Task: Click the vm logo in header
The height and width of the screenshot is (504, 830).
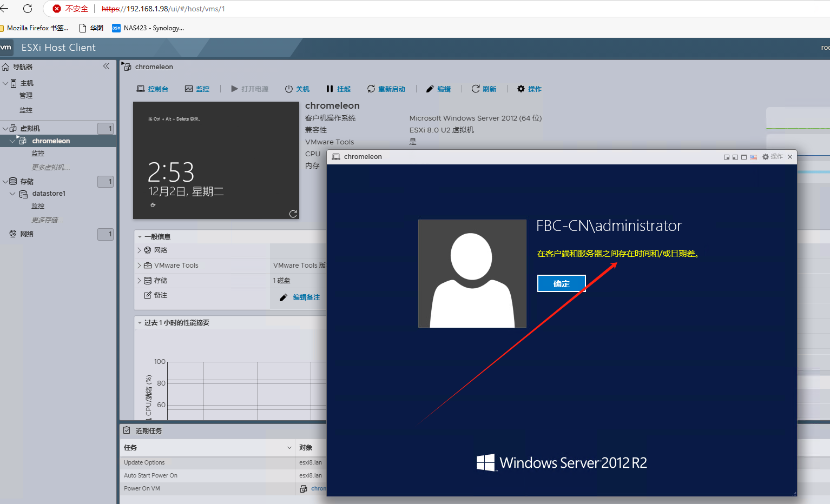Action: pos(6,48)
